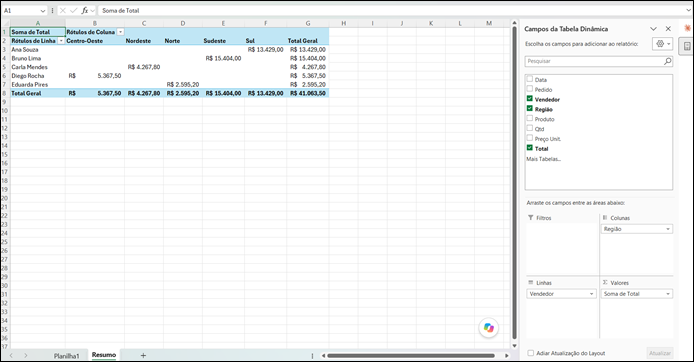Open the dropdown arrow beside the gear tools button
Viewport: 694px width, 362px height.
[x=668, y=44]
